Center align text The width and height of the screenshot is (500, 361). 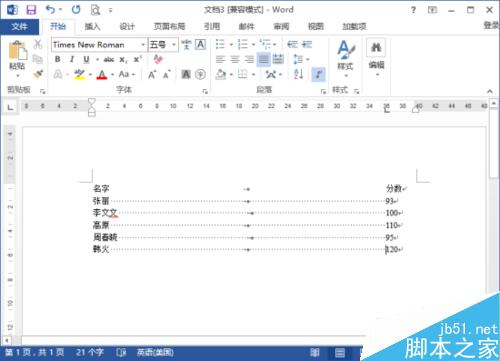[235, 60]
